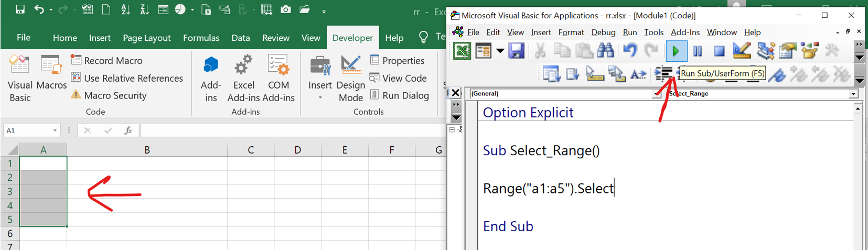Expand the Select_Range procedure dropdown
This screenshot has height=250, width=868.
853,94
